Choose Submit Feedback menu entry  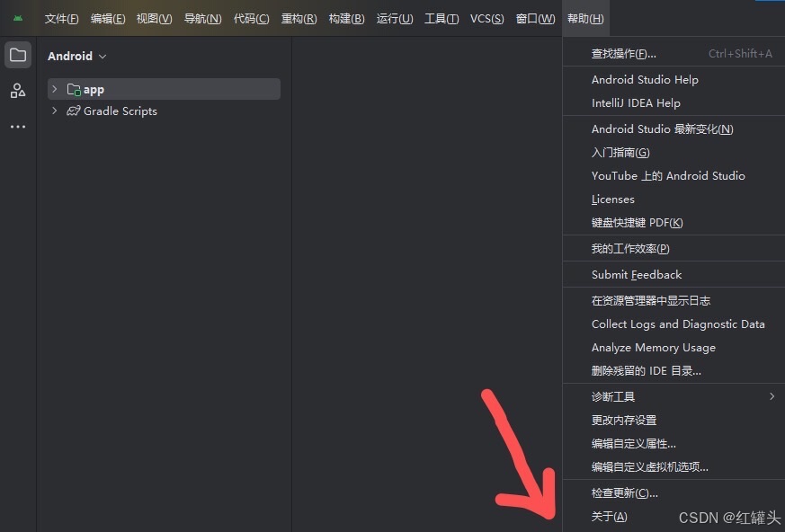coord(673,275)
